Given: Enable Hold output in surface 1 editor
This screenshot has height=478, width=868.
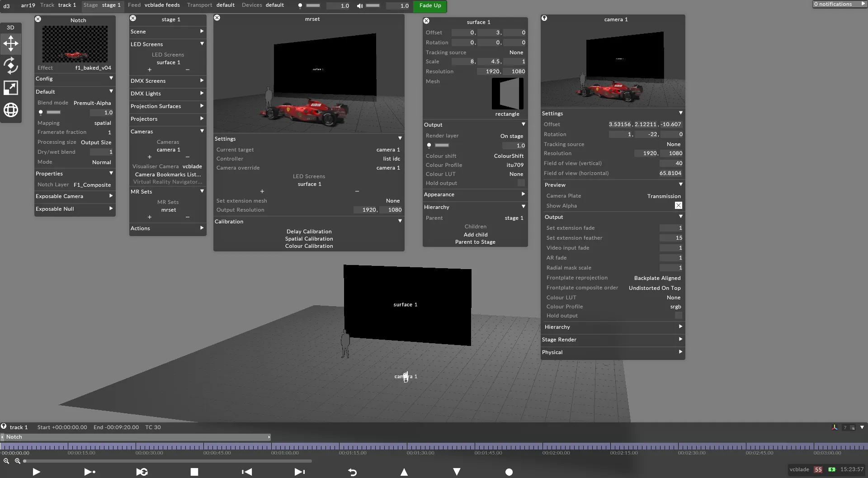Looking at the screenshot, I should [521, 183].
